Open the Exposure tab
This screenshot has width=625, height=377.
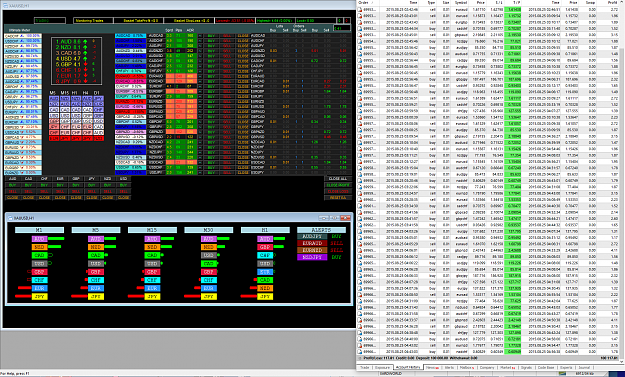tap(382, 367)
